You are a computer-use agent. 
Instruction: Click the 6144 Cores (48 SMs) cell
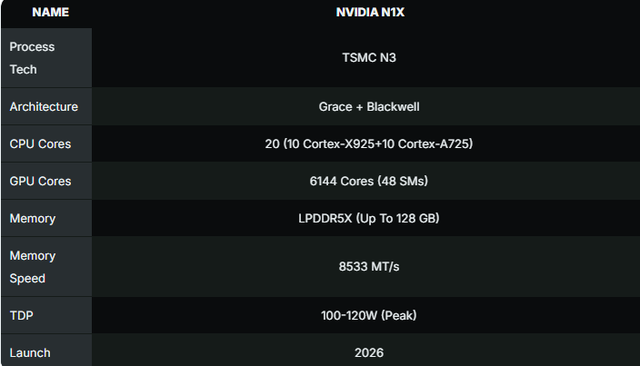tap(369, 181)
